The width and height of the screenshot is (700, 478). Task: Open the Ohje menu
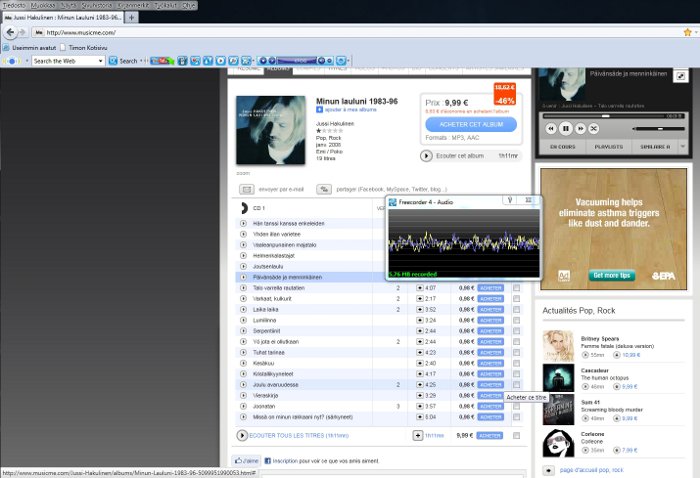188,5
